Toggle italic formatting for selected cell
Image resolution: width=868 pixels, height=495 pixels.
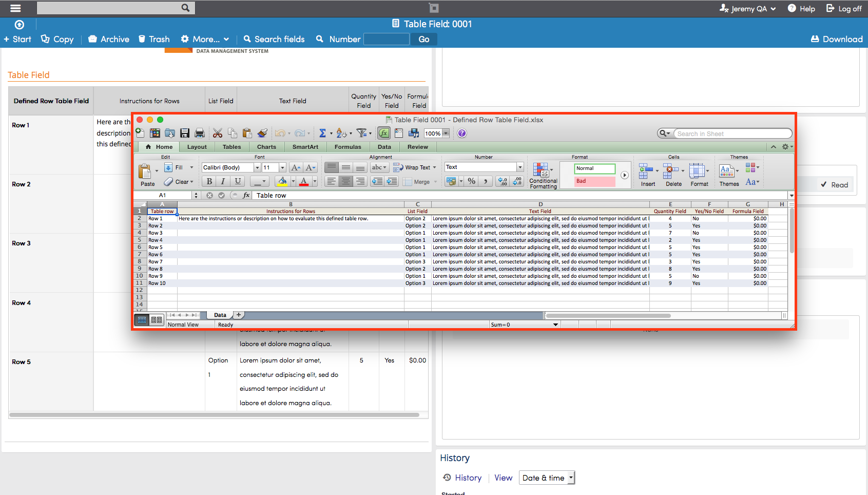pos(222,181)
